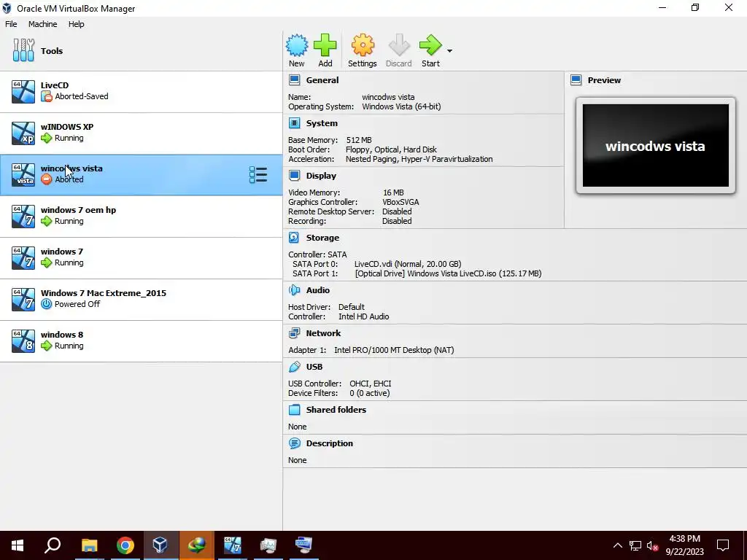Select the LiveCD virtual machine

pyautogui.click(x=142, y=91)
